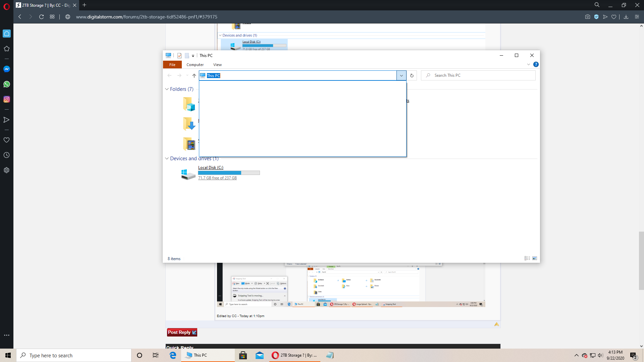Open WhatsApp from the Opera sidebar
This screenshot has width=644, height=362.
point(7,84)
